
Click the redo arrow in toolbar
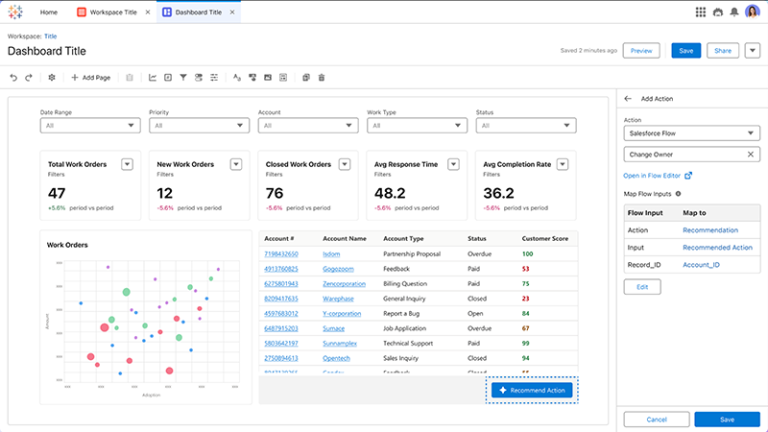(x=29, y=77)
